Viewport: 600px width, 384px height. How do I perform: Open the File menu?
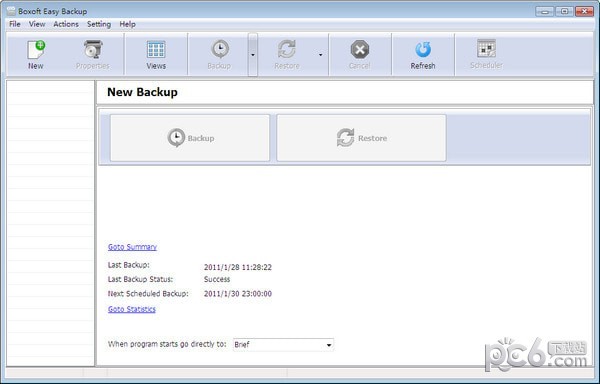coord(15,24)
